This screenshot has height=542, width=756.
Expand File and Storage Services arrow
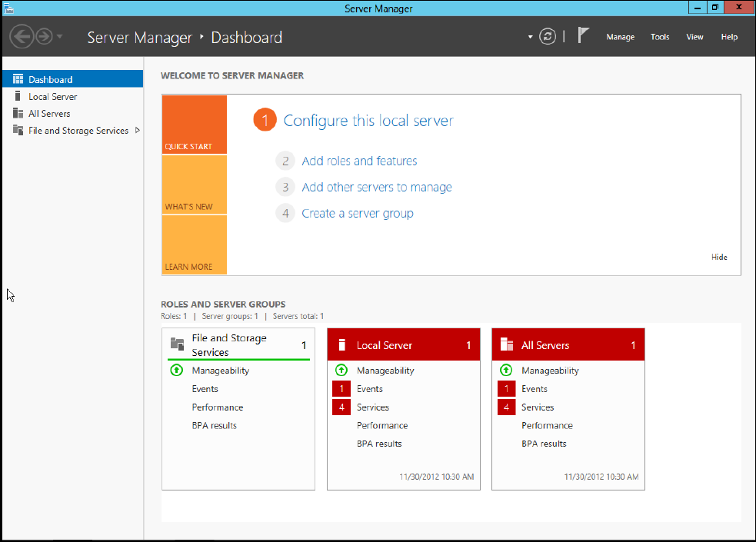tap(138, 130)
